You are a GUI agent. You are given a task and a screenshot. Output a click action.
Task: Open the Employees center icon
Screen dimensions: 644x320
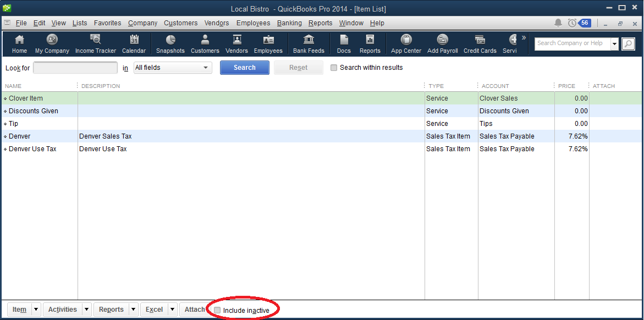(268, 44)
